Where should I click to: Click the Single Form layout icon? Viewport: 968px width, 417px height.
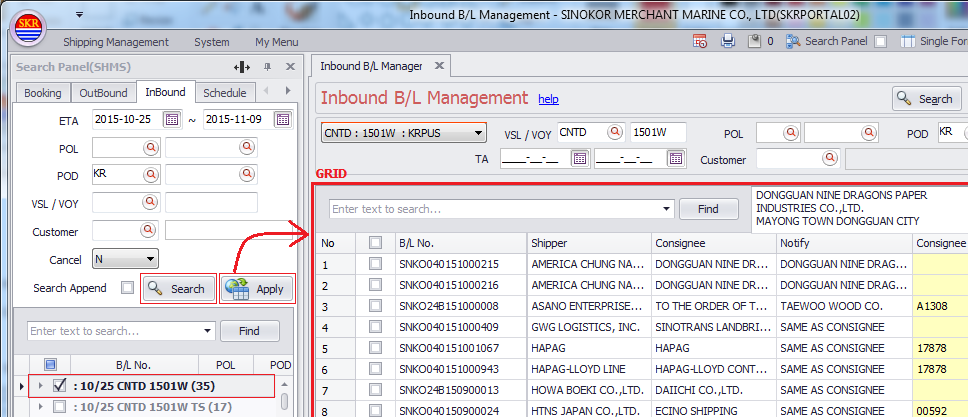(x=908, y=41)
